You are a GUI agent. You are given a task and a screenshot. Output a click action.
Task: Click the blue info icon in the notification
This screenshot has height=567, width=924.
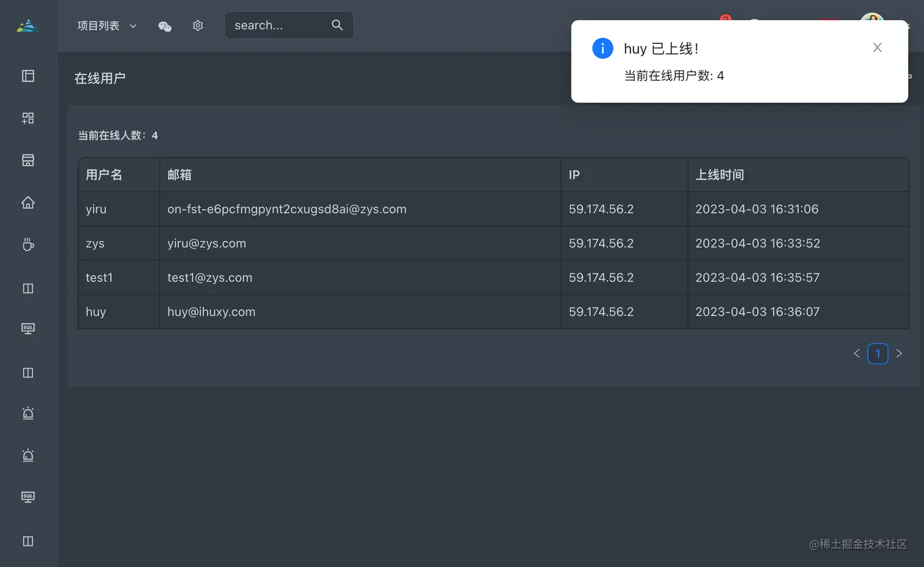point(603,48)
